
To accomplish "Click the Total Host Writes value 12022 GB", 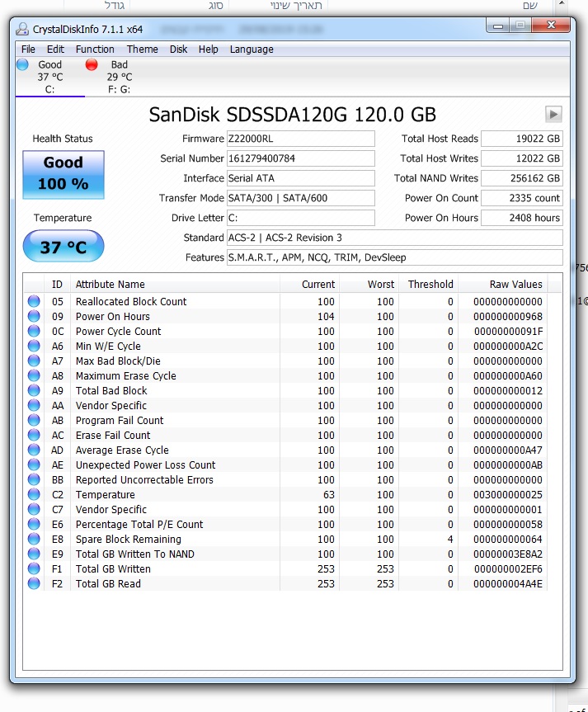I will [x=522, y=158].
